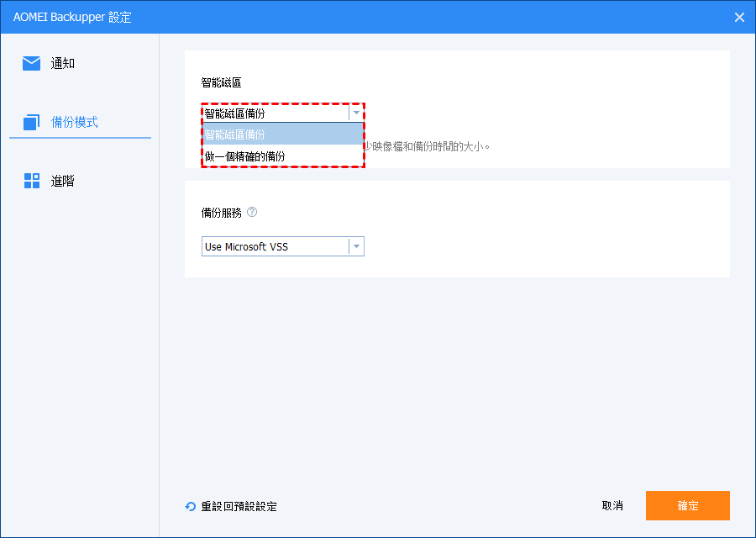This screenshot has height=538, width=756.
Task: Confirm settings with 確定 button
Action: click(x=687, y=506)
